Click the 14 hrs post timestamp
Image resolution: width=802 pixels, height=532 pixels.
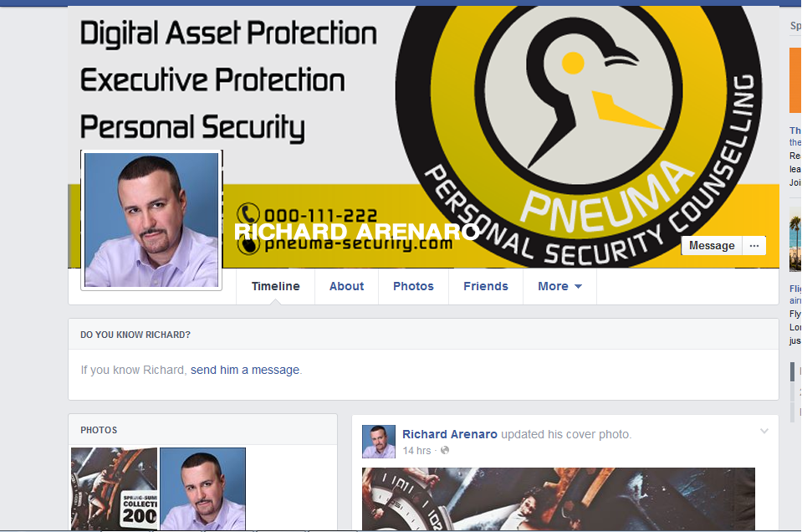coord(416,451)
